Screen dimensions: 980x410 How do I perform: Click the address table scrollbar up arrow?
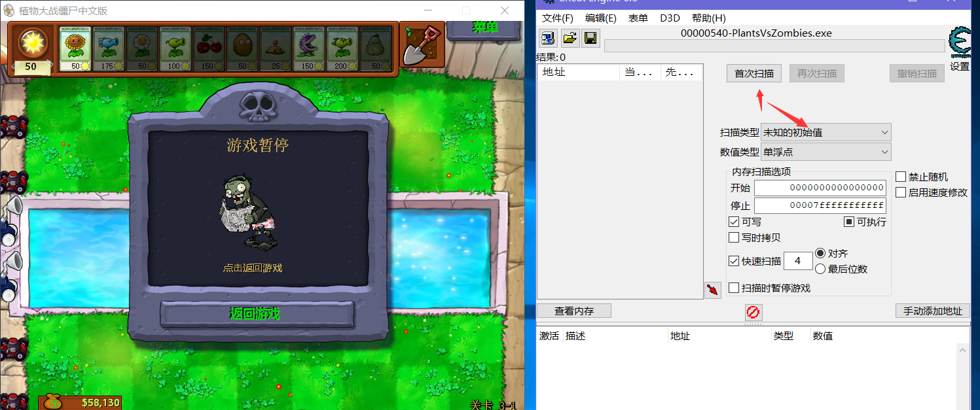click(x=963, y=350)
